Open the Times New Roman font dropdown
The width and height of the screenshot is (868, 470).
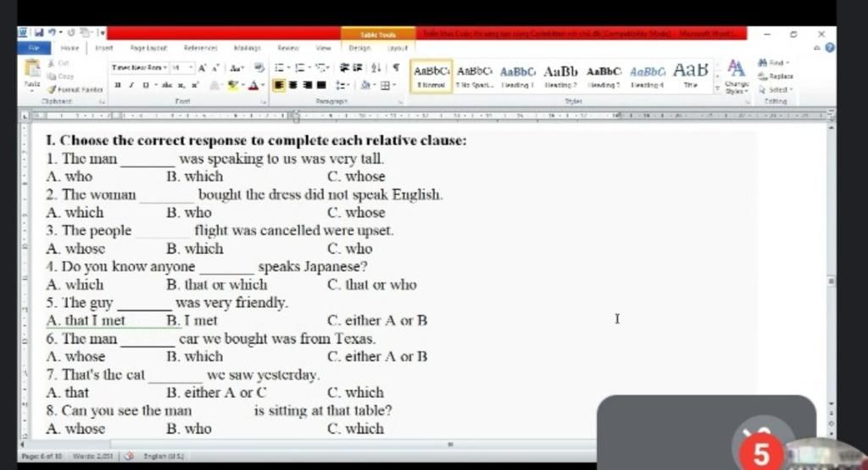click(x=165, y=68)
